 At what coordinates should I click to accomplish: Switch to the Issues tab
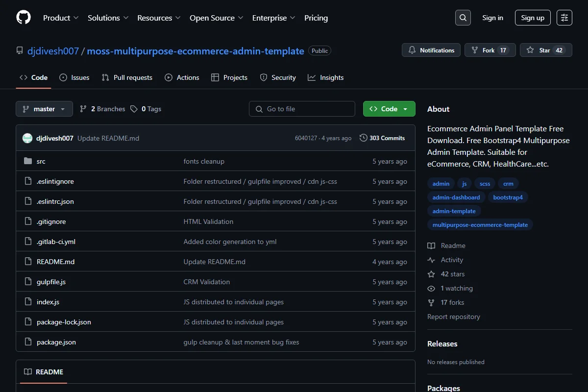74,77
